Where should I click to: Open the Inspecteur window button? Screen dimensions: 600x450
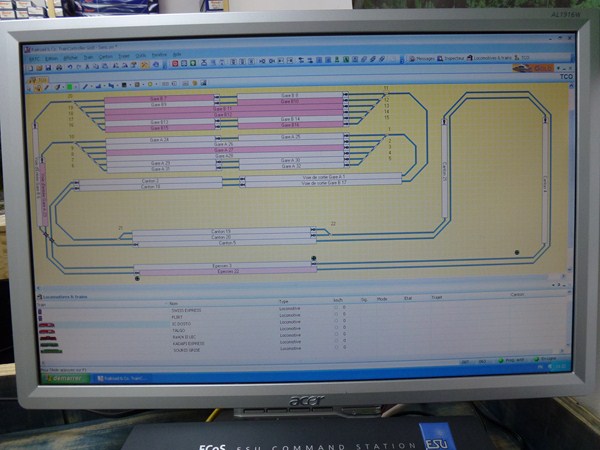[x=451, y=58]
